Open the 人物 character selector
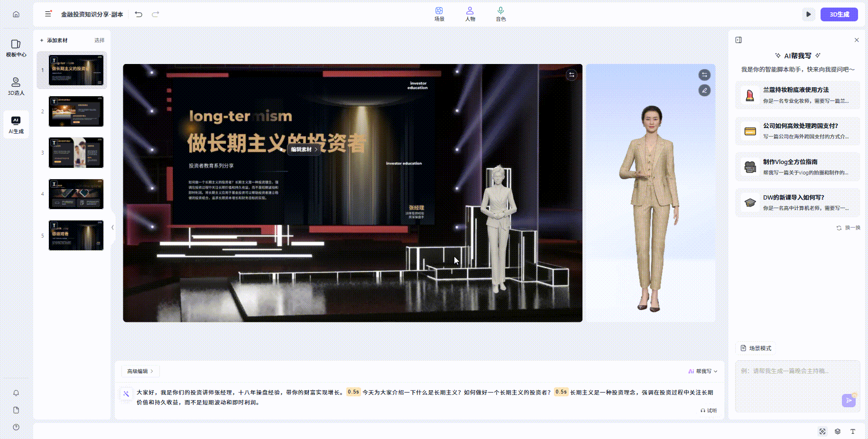The height and width of the screenshot is (439, 868). (470, 14)
